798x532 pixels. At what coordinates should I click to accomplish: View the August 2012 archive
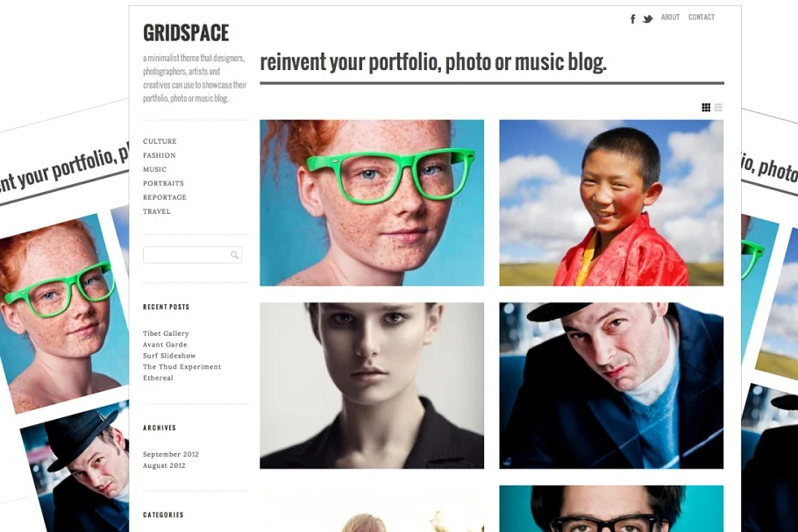tap(164, 465)
